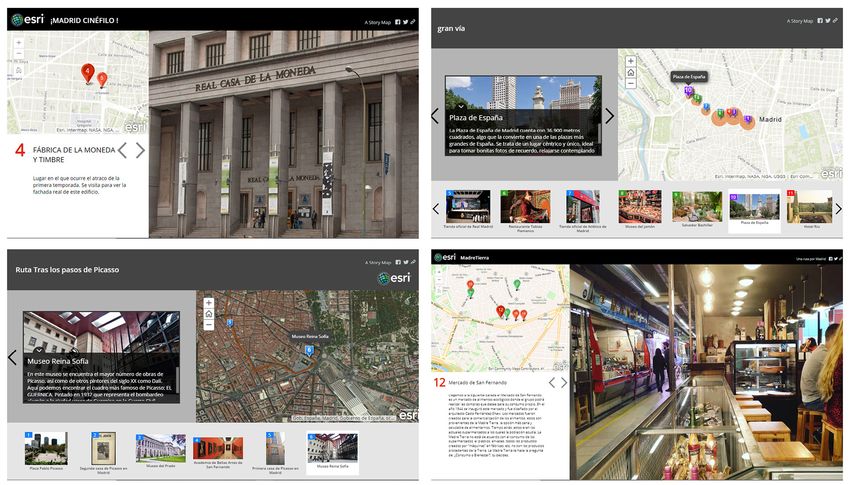
Task: Go to previous stop in MadreTierra panel
Action: 552,383
